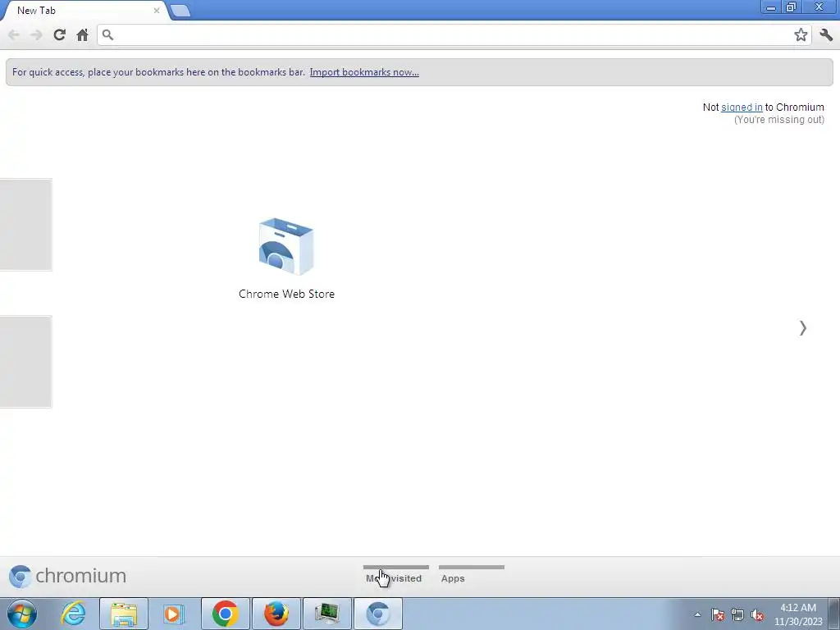
Task: Reload the current page
Action: point(59,34)
